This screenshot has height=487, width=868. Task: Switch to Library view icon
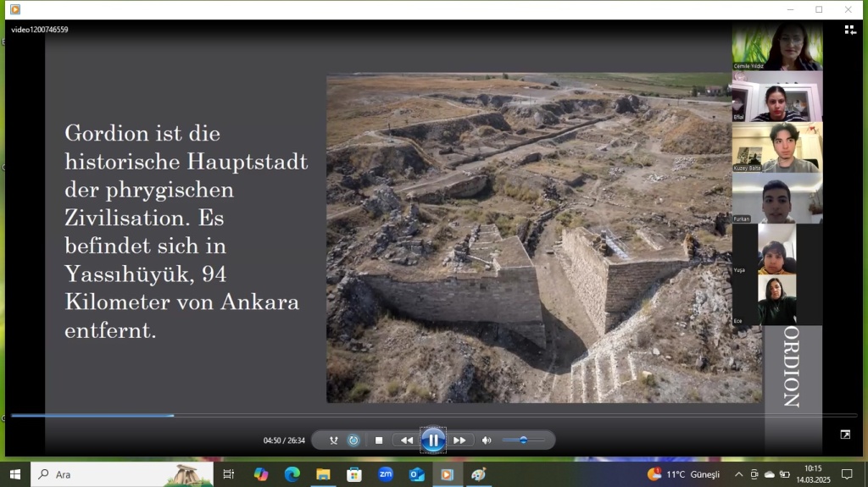pos(849,30)
